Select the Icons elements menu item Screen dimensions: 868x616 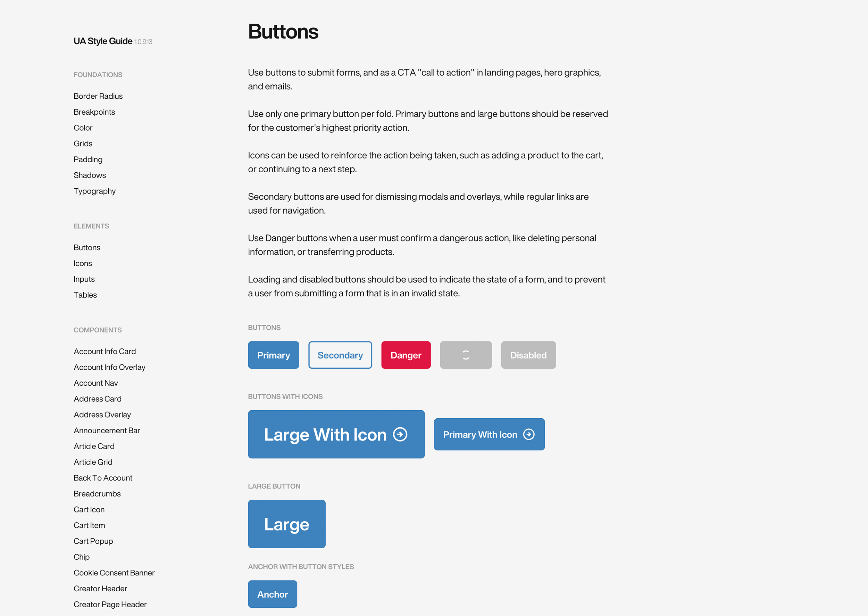pos(83,263)
